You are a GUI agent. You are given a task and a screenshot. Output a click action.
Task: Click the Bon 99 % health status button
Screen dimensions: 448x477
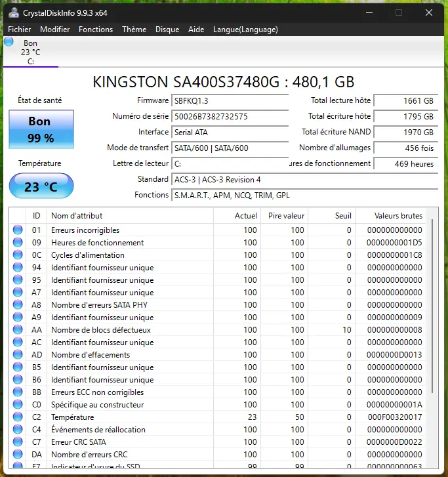pos(41,129)
